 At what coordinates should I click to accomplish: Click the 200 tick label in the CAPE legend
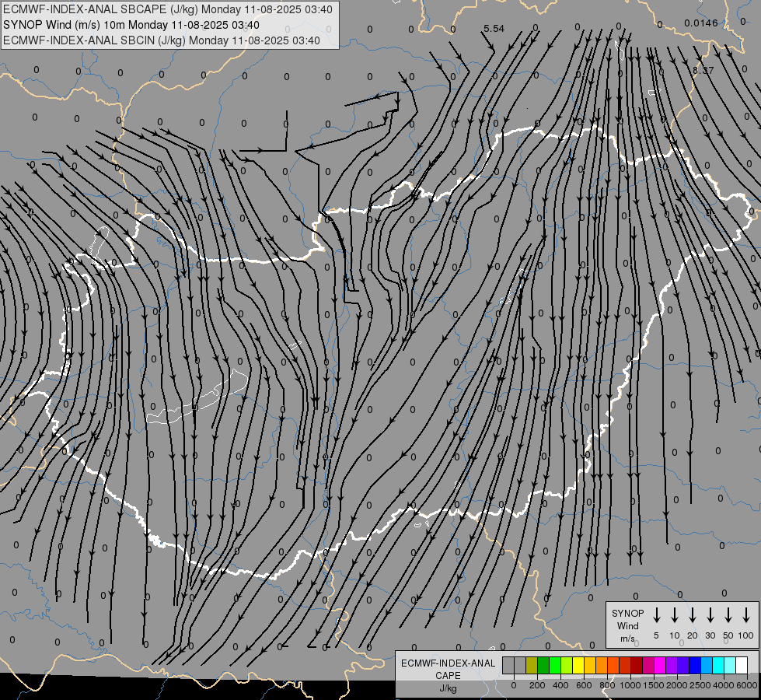coord(537,685)
